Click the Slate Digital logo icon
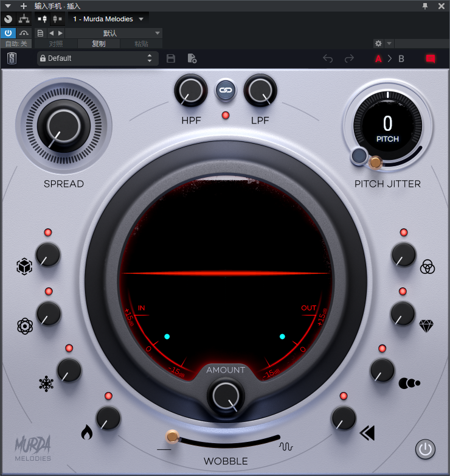The height and width of the screenshot is (476, 450). 12,58
